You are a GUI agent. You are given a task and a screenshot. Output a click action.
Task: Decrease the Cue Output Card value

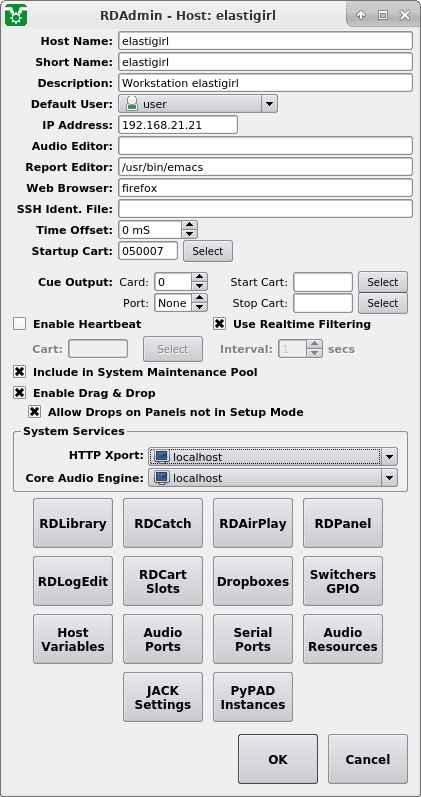click(x=200, y=287)
